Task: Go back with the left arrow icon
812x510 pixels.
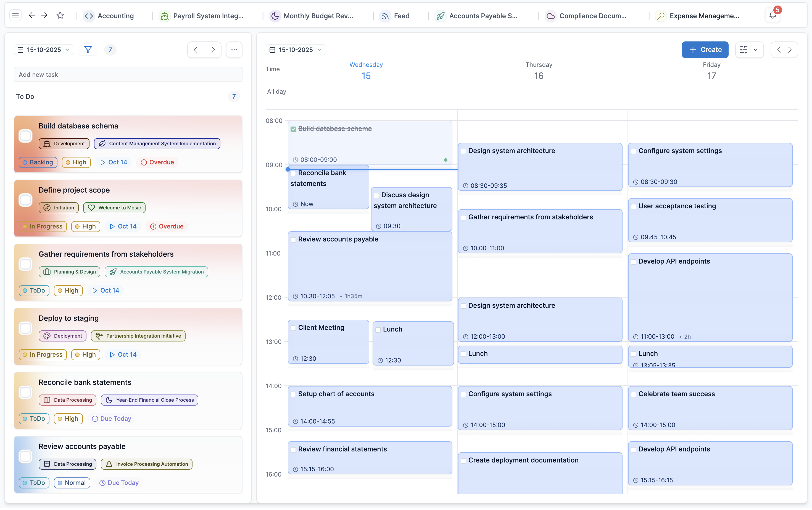Action: coord(32,15)
